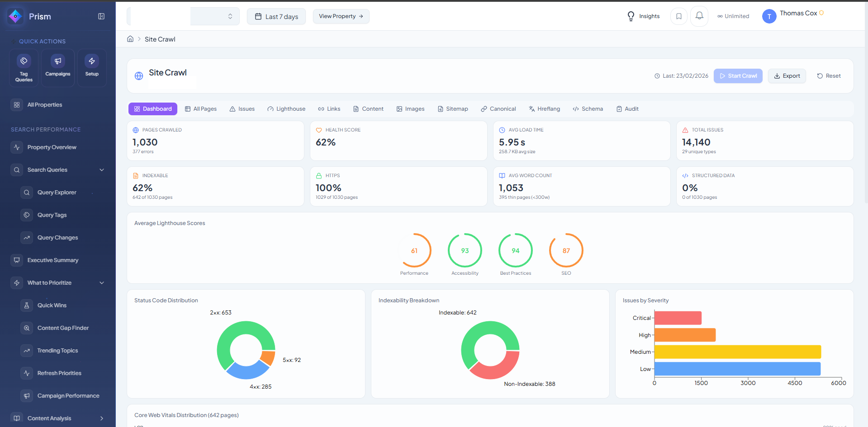868x427 pixels.
Task: Collapse the sidebar panel icon
Action: [x=101, y=16]
